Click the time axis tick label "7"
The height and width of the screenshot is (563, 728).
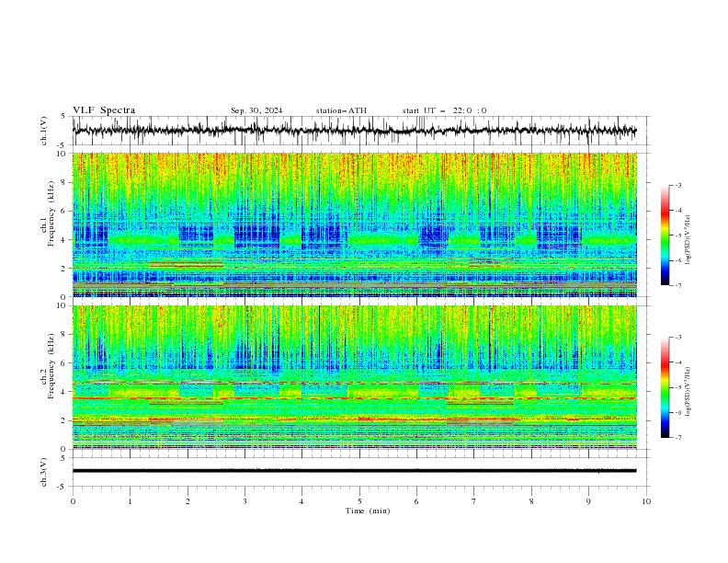(x=474, y=501)
